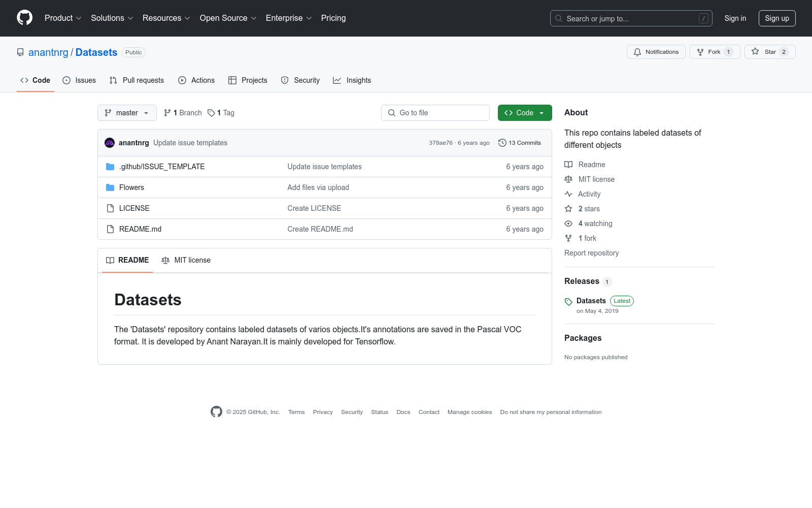Click the Flowers folder icon
This screenshot has width=812, height=508.
pos(110,187)
